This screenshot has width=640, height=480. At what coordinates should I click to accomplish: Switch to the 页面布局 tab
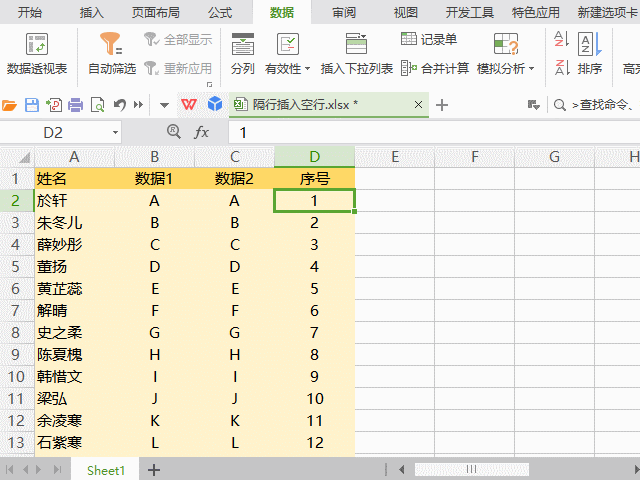[x=156, y=12]
